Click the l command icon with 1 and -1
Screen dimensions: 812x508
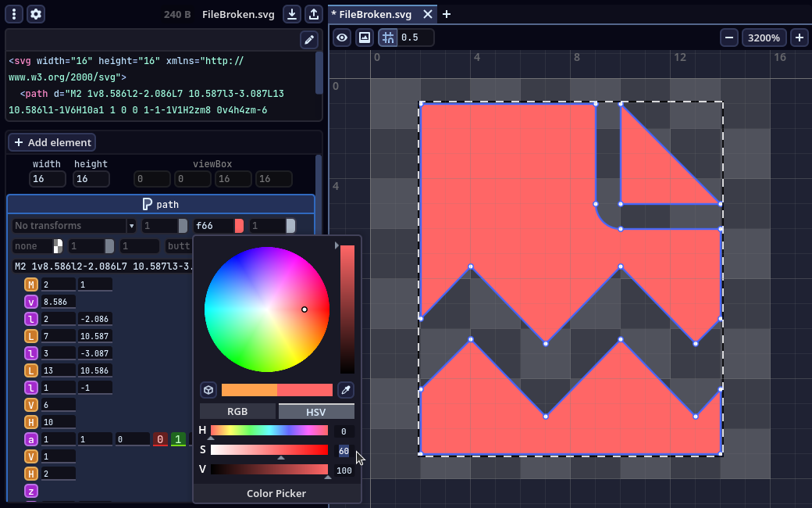(31, 387)
